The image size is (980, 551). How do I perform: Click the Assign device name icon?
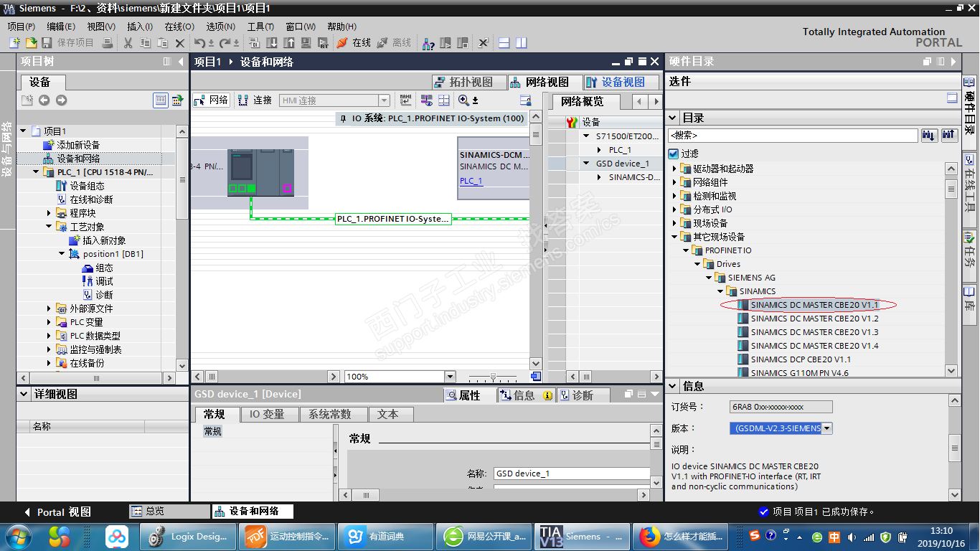tap(406, 100)
